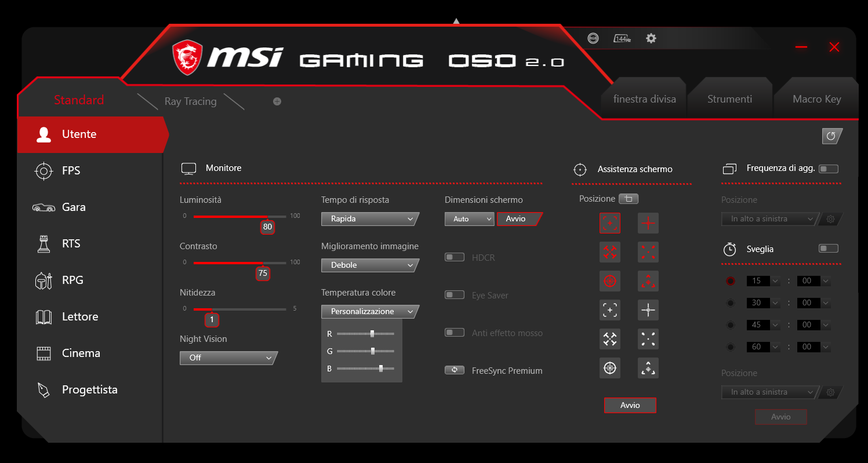The width and height of the screenshot is (868, 463).
Task: Select the red triangle-arrows crosshair
Action: click(x=648, y=281)
